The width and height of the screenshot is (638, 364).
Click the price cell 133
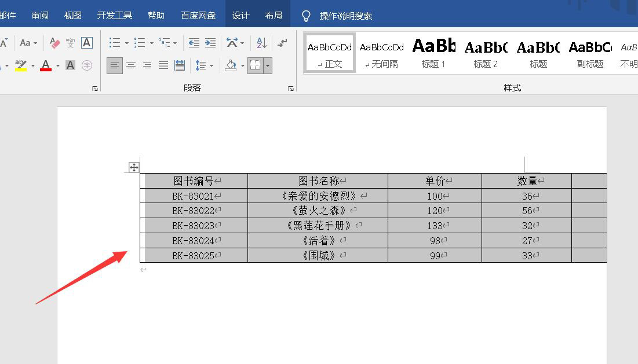435,226
